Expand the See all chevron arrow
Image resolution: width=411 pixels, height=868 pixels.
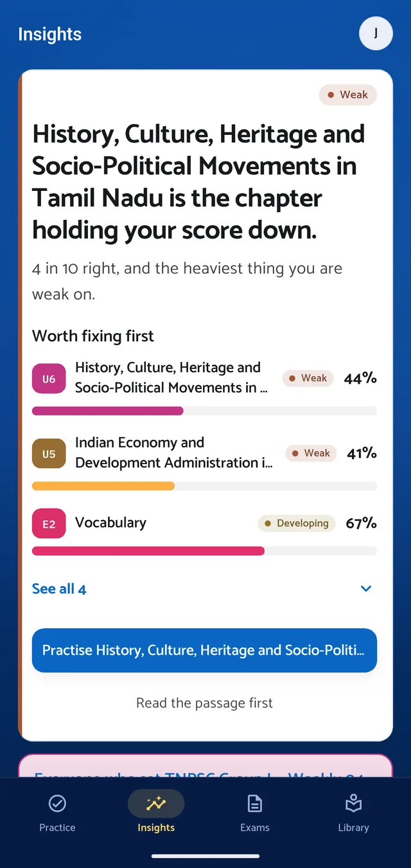coord(366,588)
